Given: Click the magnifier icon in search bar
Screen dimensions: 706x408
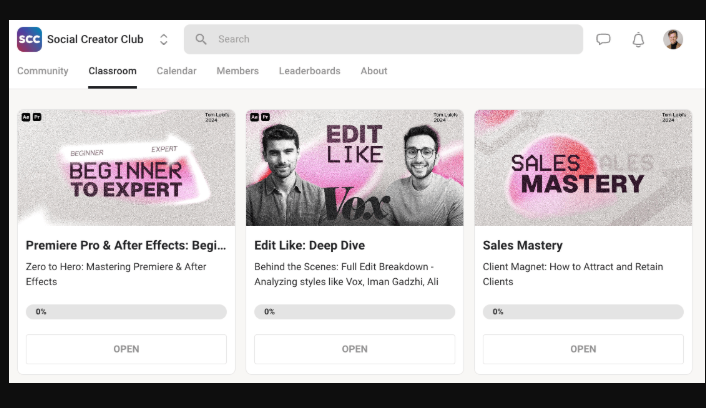Looking at the screenshot, I should point(201,39).
